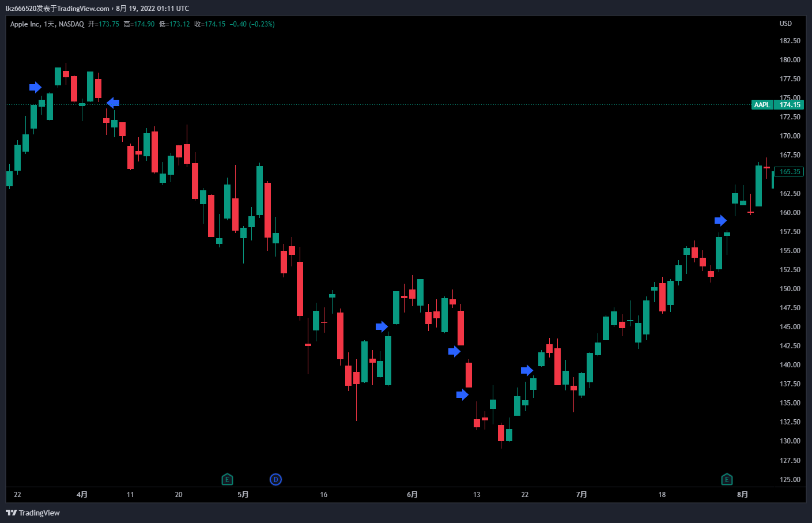Click the 165.35 price marker
Screen dimensions: 812x523
[789, 172]
